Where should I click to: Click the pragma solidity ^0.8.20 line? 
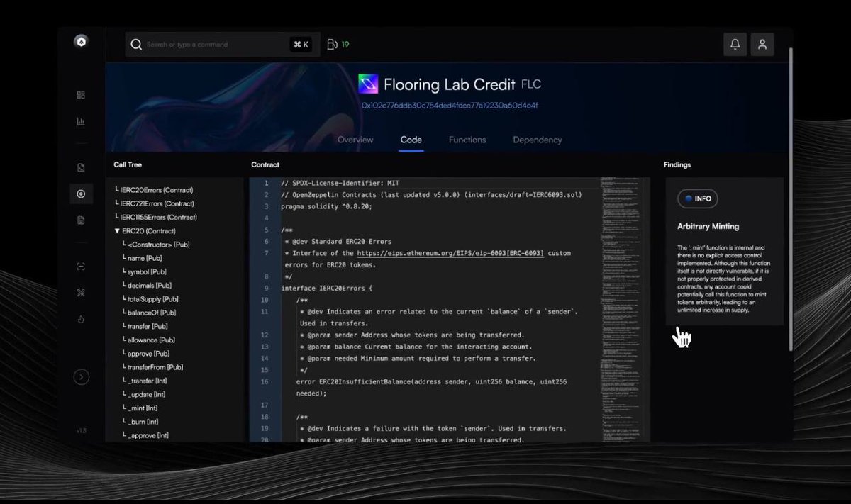[326, 206]
